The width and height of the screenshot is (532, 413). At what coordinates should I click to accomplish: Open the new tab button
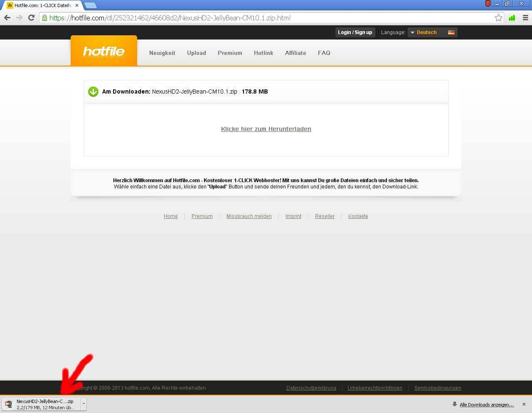(91, 5)
